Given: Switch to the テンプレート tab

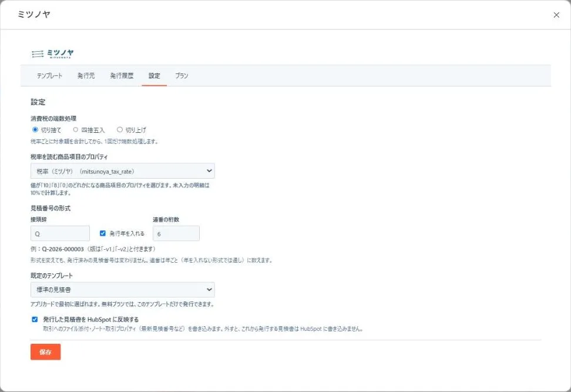Looking at the screenshot, I should point(49,76).
